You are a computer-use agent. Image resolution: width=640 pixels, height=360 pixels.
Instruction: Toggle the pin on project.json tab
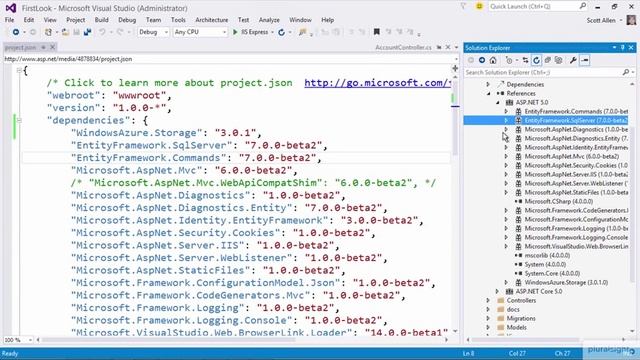[x=44, y=47]
